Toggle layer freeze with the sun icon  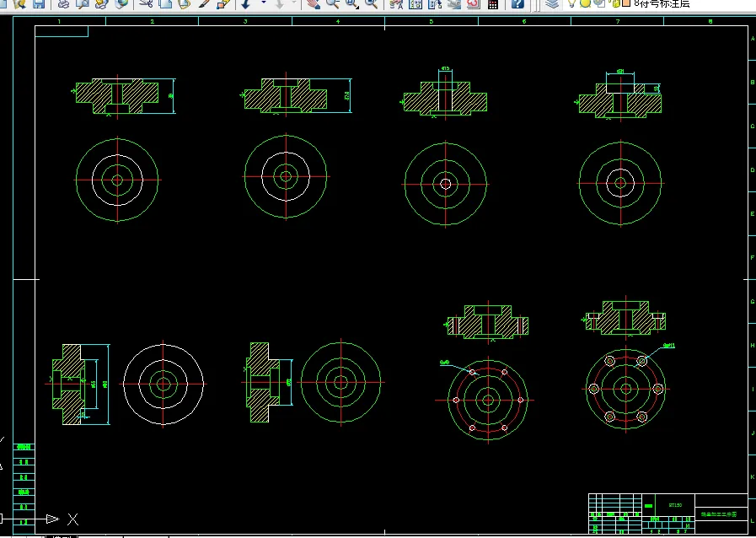(585, 3)
